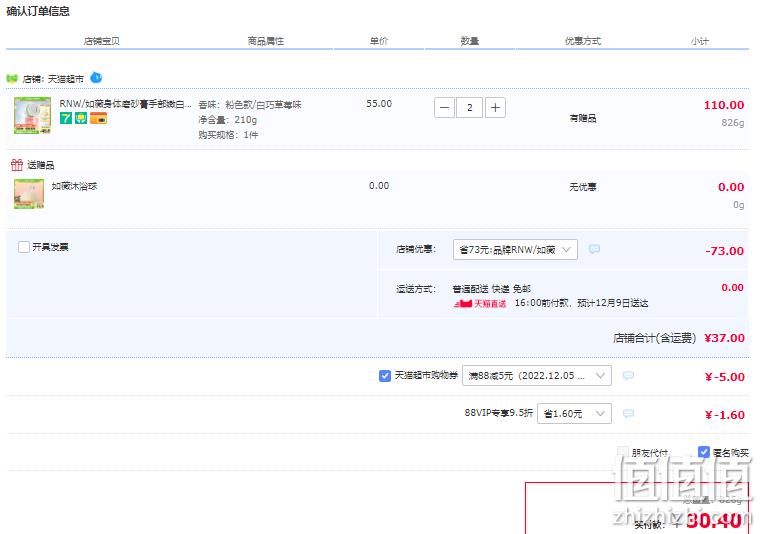Image resolution: width=762 pixels, height=534 pixels.
Task: Uncheck the 天猫超市购物券 checkbox
Action: tap(385, 376)
